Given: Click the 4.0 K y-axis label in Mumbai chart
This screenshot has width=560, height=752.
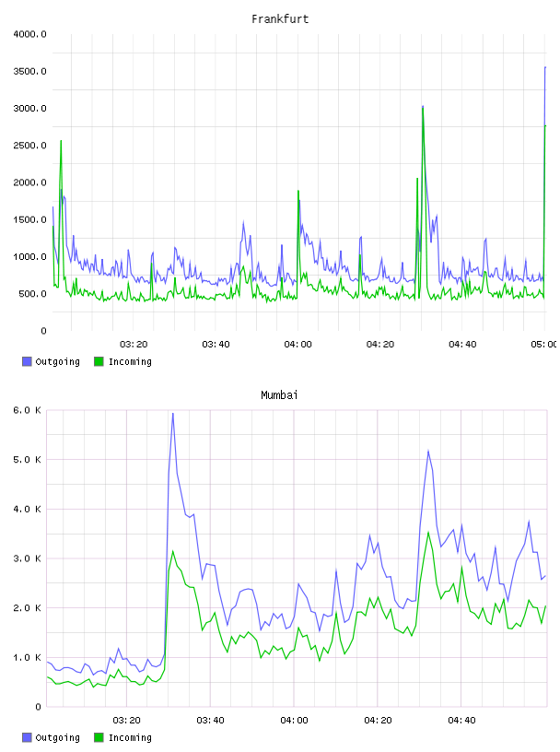Looking at the screenshot, I should tap(27, 510).
